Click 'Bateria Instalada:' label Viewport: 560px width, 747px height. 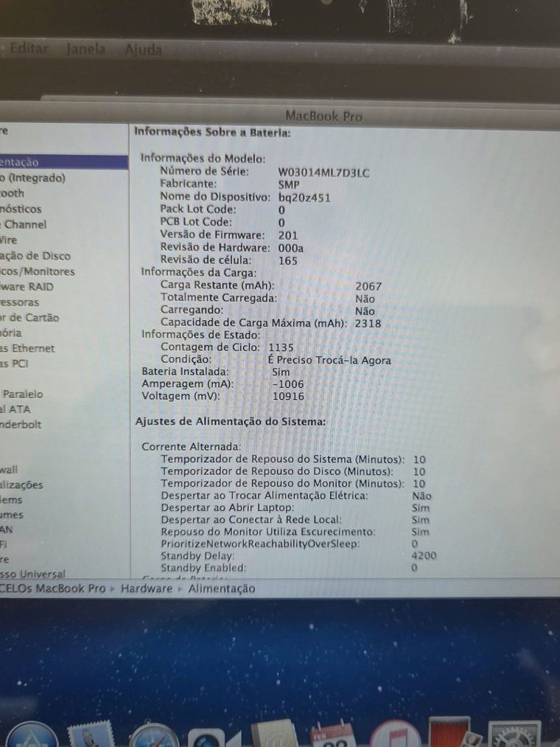click(185, 372)
